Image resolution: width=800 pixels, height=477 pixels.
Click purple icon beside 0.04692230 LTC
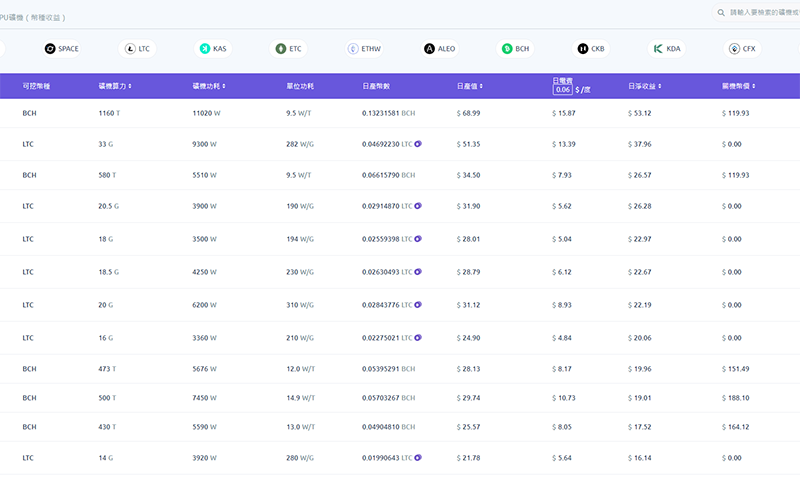[x=418, y=144]
